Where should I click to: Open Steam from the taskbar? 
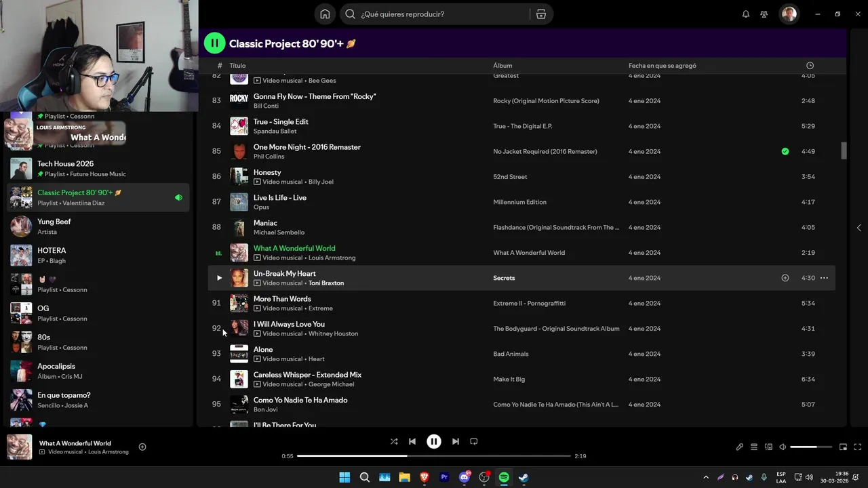[x=524, y=477]
